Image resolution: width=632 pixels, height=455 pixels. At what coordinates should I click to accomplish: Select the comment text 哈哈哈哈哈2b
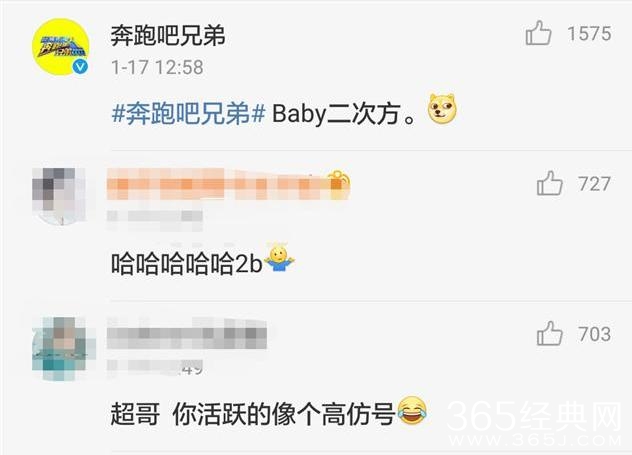pyautogui.click(x=187, y=264)
